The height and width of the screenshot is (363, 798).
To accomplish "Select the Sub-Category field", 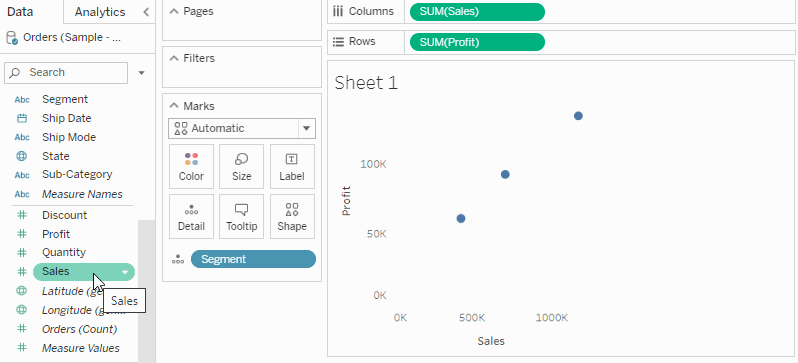I will pos(77,174).
